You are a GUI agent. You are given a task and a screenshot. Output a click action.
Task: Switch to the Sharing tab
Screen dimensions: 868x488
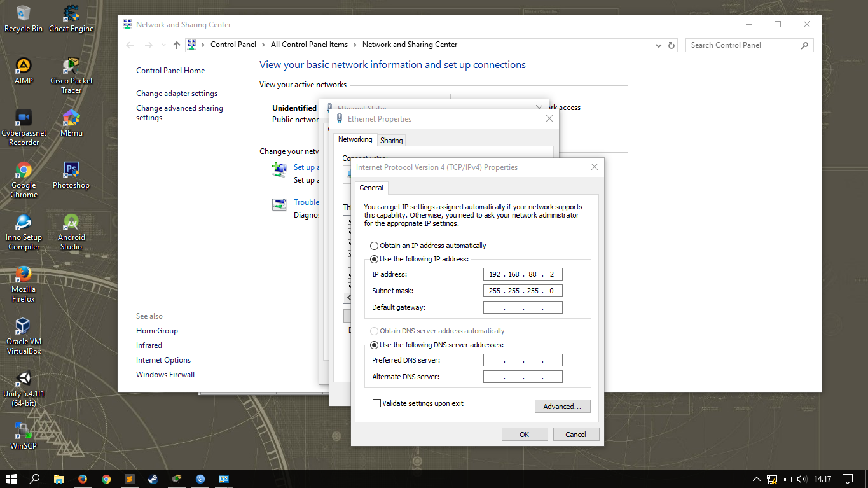391,141
